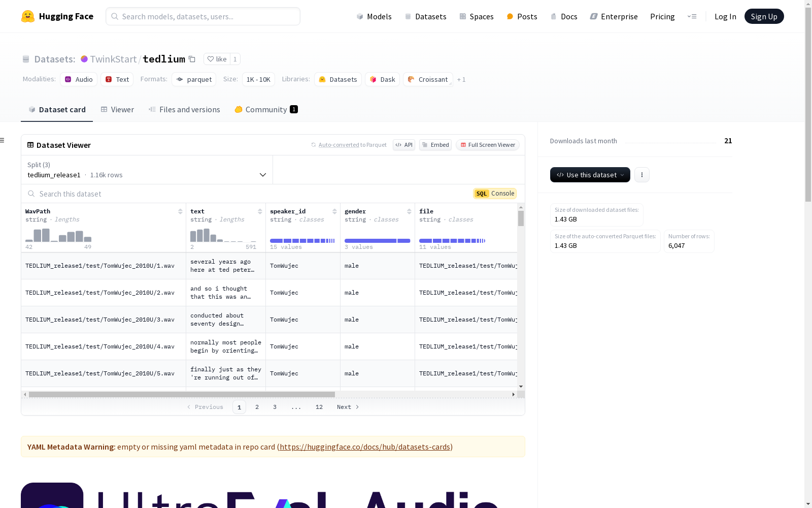Jump to page 12 of the table
Screen dimensions: 812x508
[319, 407]
